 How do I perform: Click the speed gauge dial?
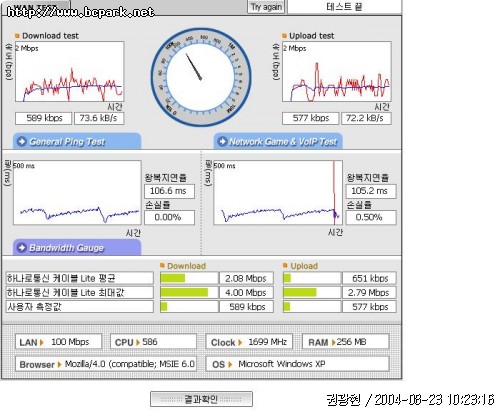point(201,77)
